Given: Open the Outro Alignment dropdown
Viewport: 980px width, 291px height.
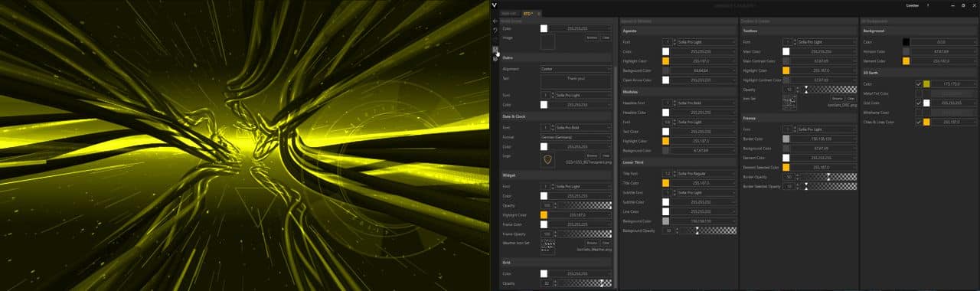Looking at the screenshot, I should tap(576, 69).
